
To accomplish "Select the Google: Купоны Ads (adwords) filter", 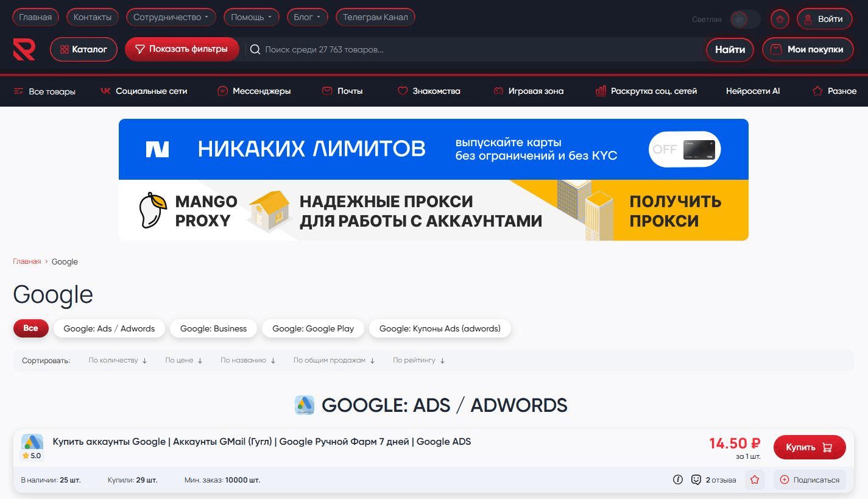I will [x=440, y=328].
